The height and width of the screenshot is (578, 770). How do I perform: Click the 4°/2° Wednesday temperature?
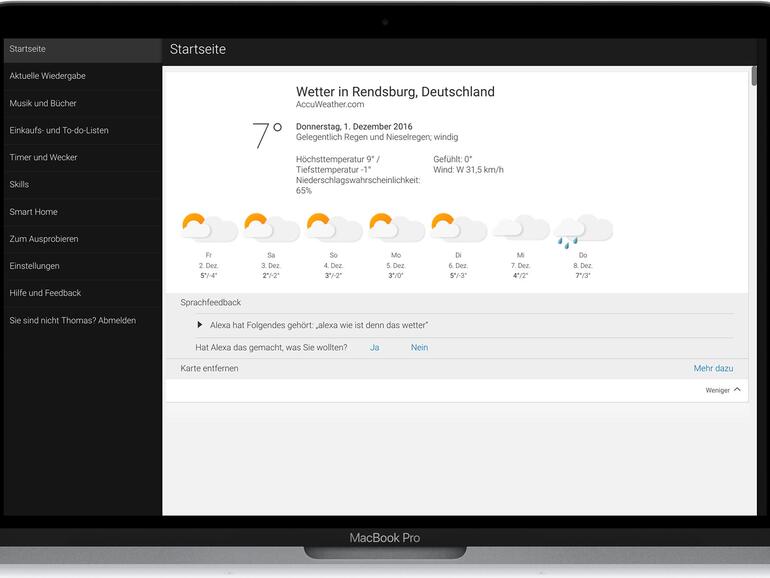(521, 275)
